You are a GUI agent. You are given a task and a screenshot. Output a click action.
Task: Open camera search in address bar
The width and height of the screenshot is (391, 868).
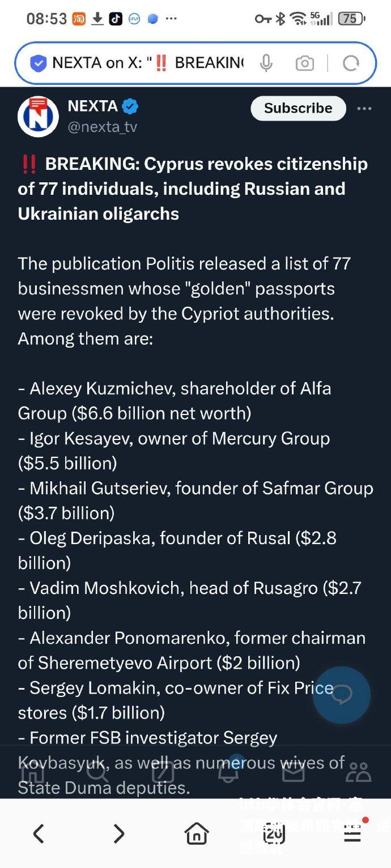click(304, 63)
